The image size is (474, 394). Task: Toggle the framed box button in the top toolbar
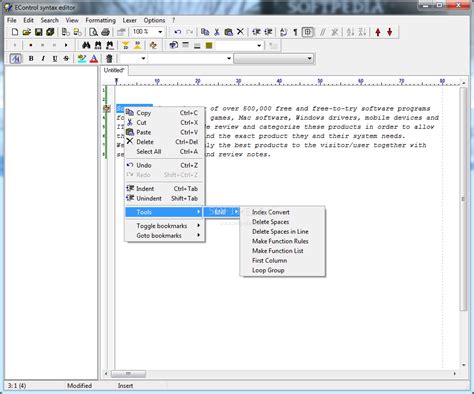coord(308,32)
